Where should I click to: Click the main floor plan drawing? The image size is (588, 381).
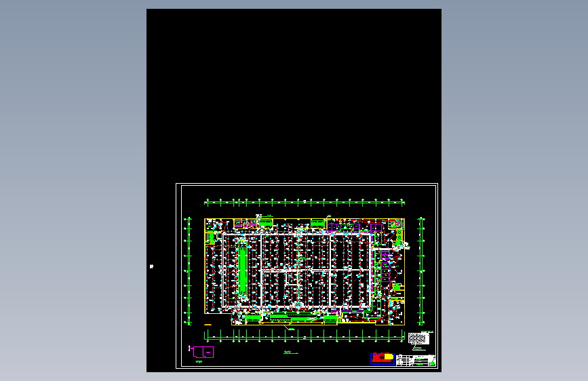click(305, 271)
